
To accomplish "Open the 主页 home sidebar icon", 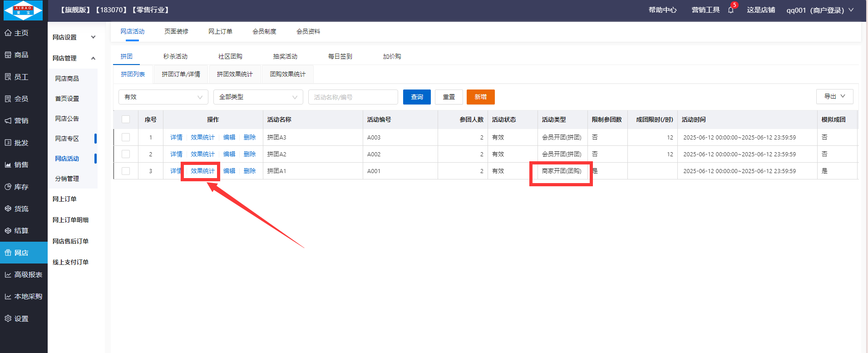I will (8, 33).
